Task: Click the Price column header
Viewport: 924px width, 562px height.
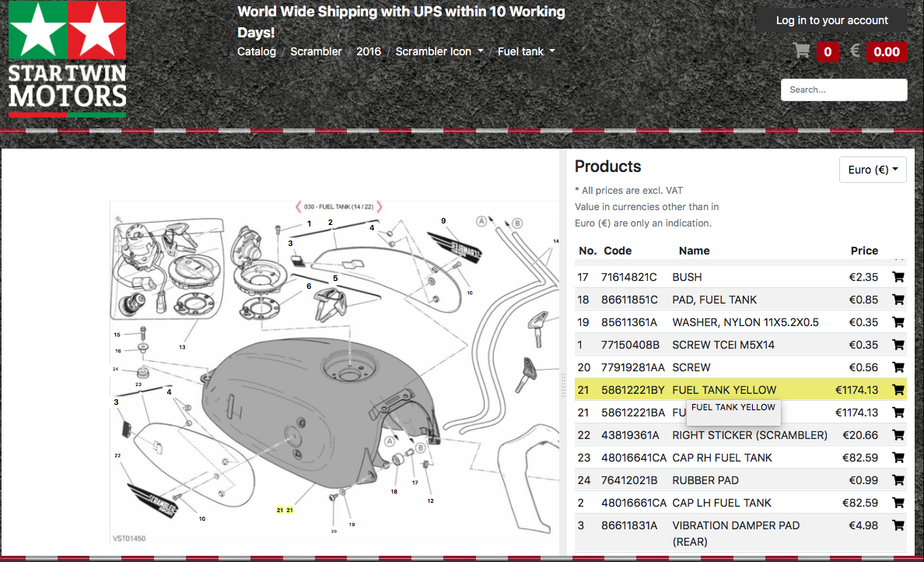Action: tap(864, 251)
